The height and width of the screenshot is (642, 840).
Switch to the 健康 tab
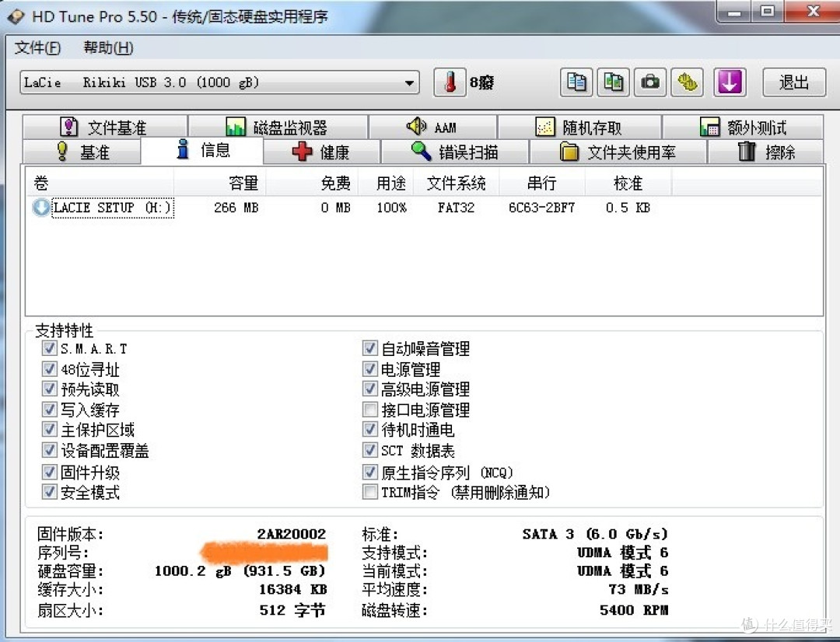point(322,152)
